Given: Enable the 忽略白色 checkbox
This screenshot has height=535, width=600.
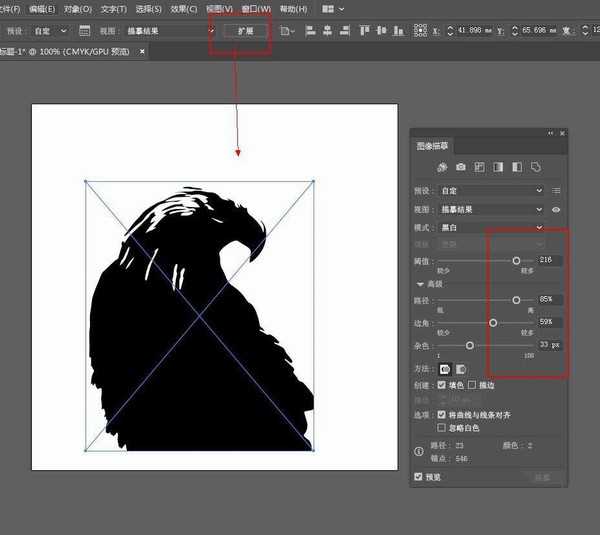Looking at the screenshot, I should coord(443,427).
